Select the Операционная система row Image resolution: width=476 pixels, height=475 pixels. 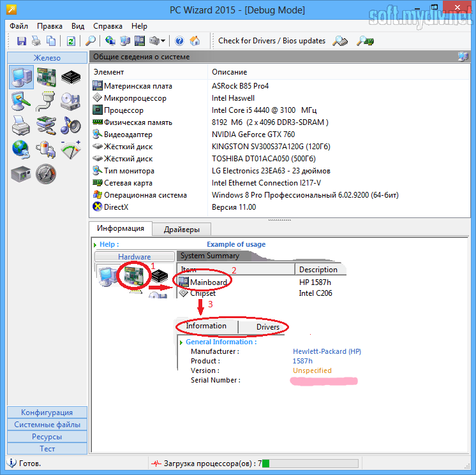coord(280,195)
